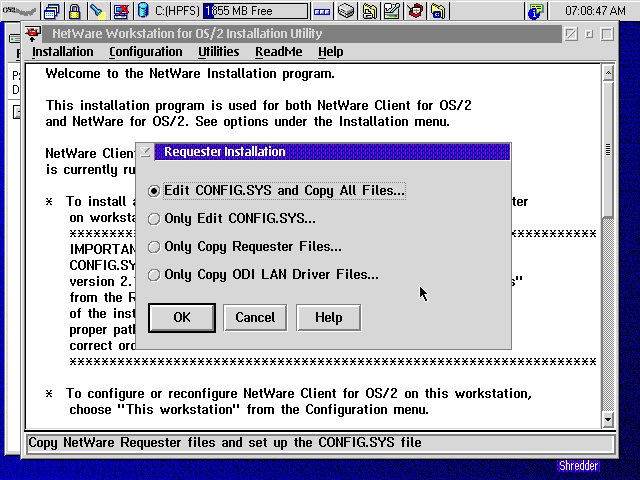Open the NetWare installer window system menu icon
This screenshot has width=640, height=480.
point(32,34)
